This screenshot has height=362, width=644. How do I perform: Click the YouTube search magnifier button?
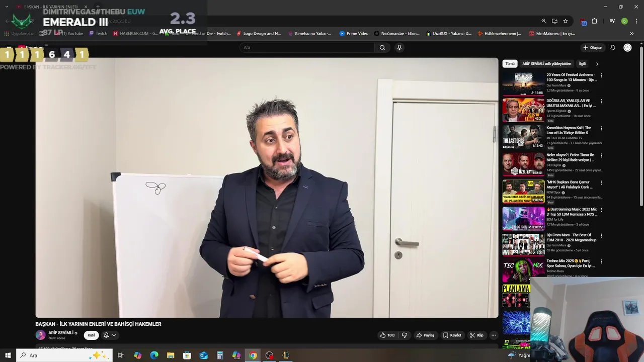pos(382,48)
